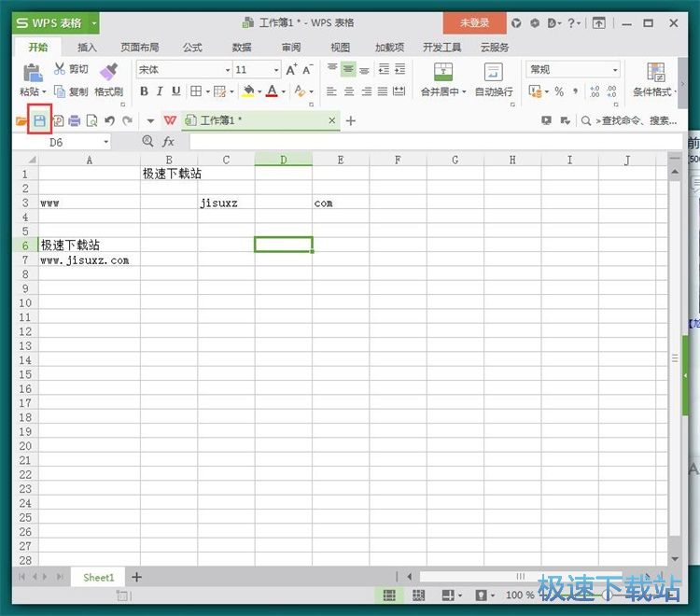700x616 pixels.
Task: Select the Sheet1 tab
Action: [99, 577]
